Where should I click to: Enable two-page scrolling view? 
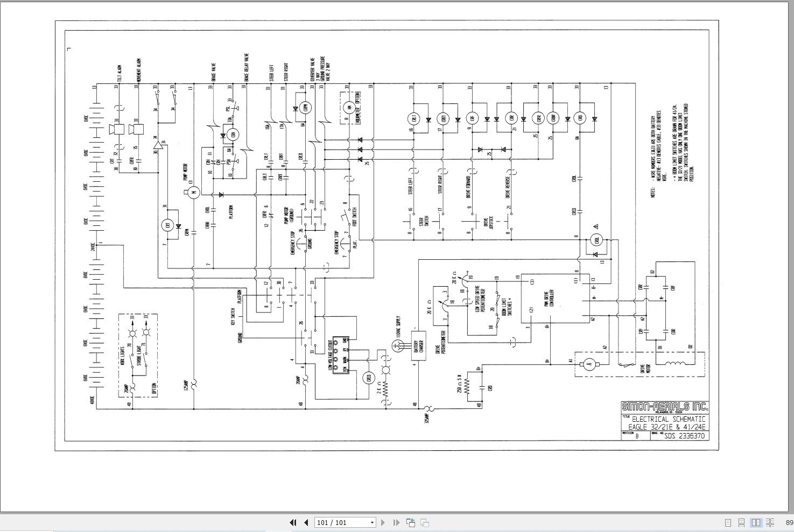770,522
